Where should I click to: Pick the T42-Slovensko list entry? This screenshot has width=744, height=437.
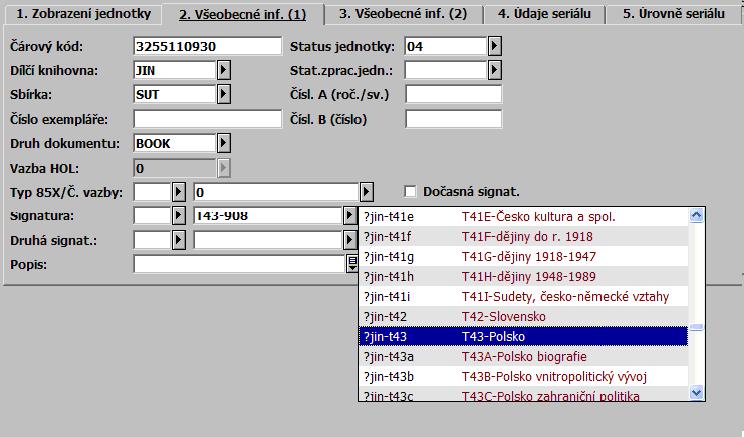(x=523, y=316)
